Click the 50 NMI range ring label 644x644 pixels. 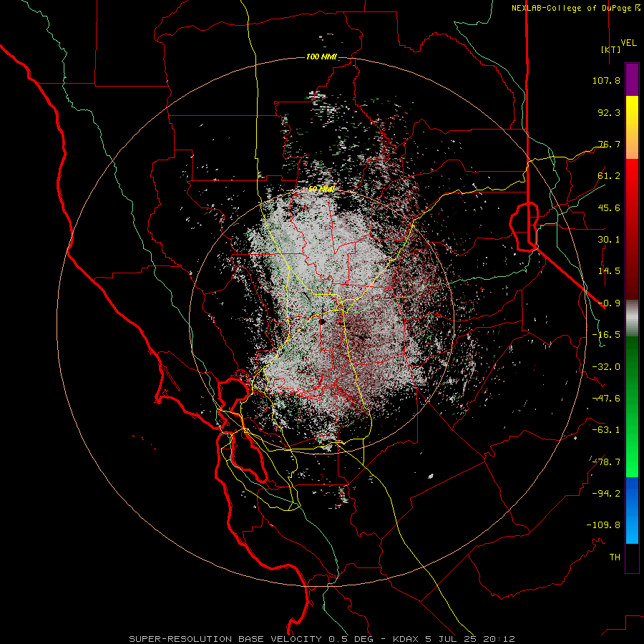click(x=321, y=190)
